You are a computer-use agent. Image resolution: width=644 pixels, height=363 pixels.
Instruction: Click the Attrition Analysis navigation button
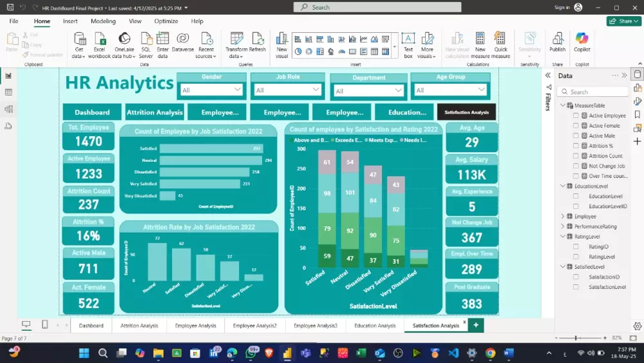pyautogui.click(x=155, y=112)
